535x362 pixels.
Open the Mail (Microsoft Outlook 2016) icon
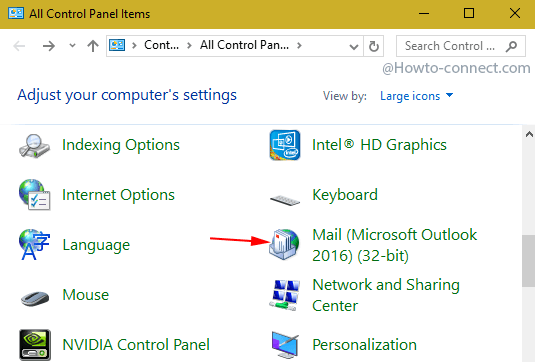coord(284,244)
